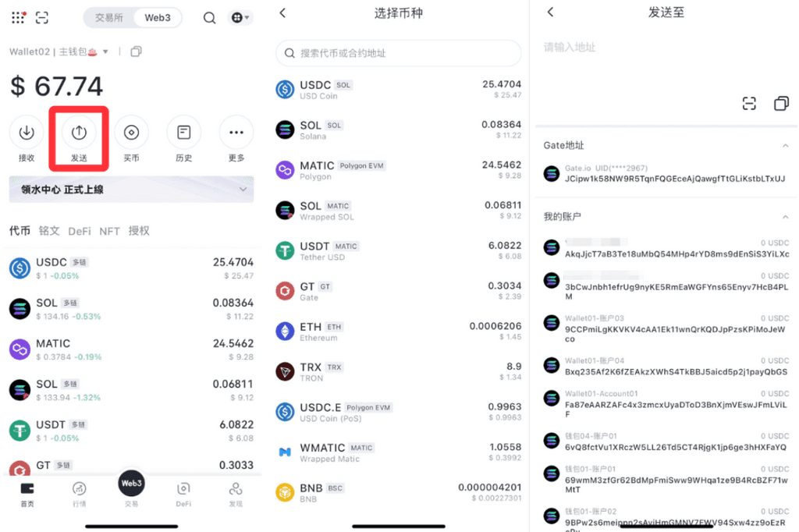The width and height of the screenshot is (799, 532).
Task: Click the 搜索代币或合约地址 search field
Action: tap(399, 53)
